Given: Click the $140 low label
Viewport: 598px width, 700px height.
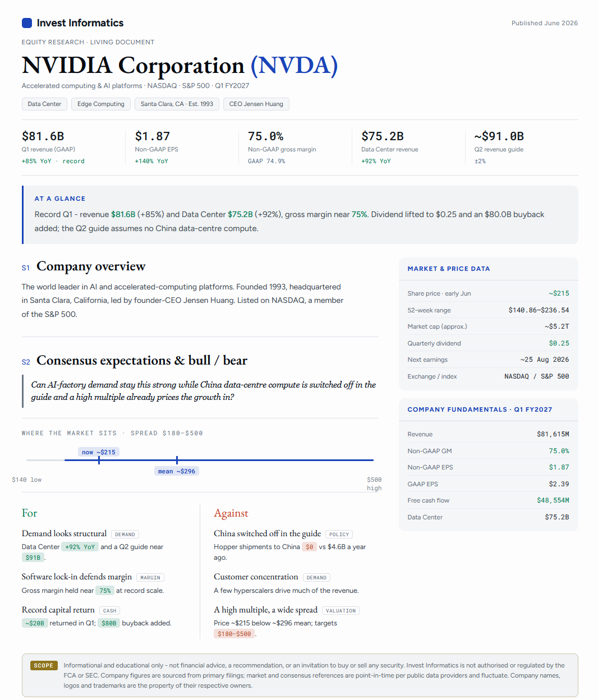Looking at the screenshot, I should (27, 480).
